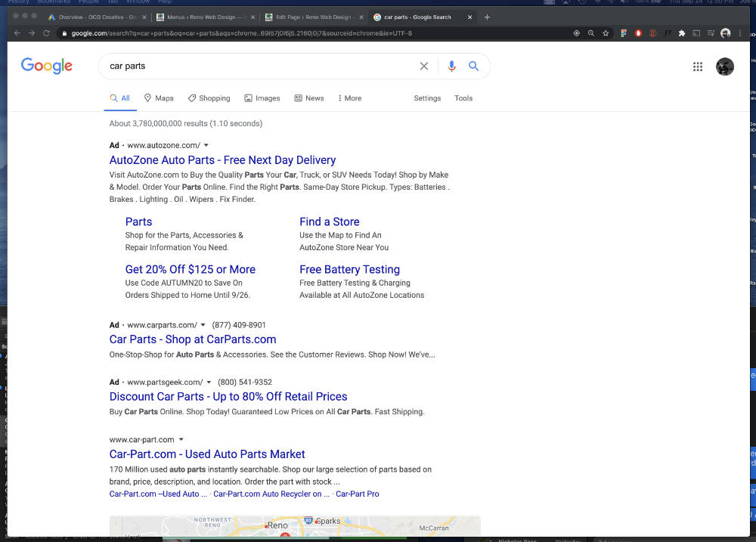Click the zoom magnifier icon in address bar
This screenshot has height=542, width=756.
(590, 33)
